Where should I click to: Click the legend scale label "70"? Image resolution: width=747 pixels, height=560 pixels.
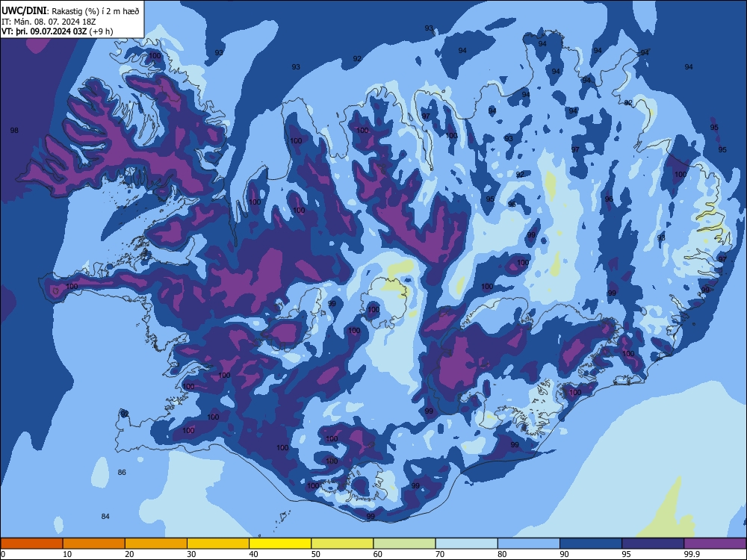[440, 554]
